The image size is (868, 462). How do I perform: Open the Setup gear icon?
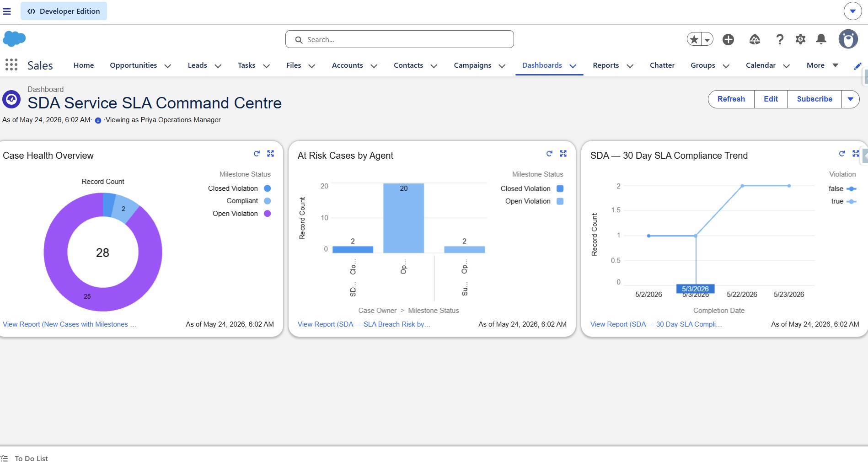tap(800, 39)
